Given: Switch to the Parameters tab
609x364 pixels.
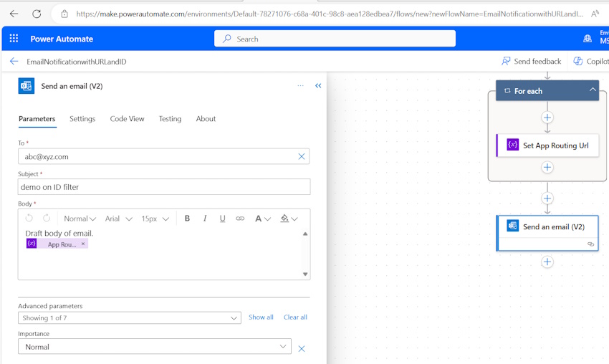Looking at the screenshot, I should pos(37,119).
